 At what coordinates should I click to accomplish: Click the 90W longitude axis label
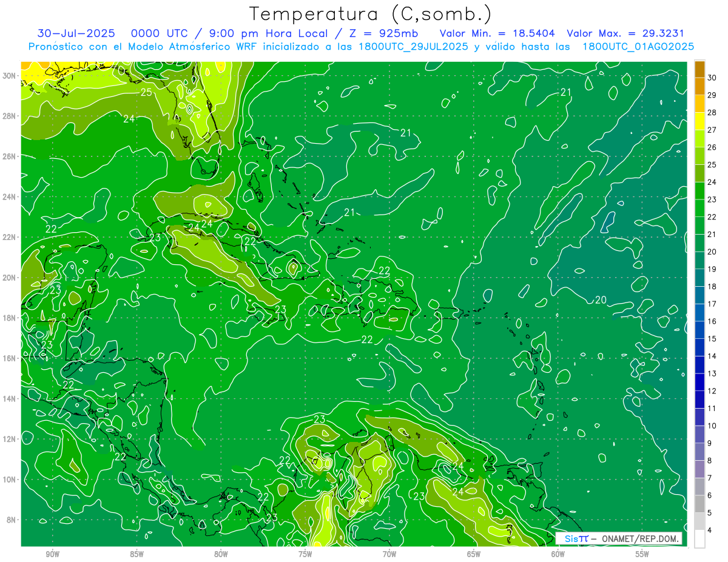coord(53,554)
